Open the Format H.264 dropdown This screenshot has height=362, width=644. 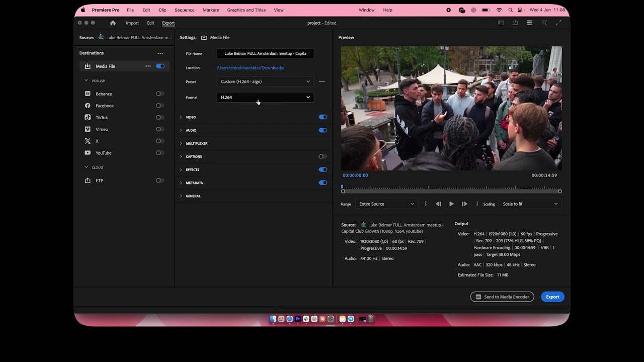coord(265,98)
